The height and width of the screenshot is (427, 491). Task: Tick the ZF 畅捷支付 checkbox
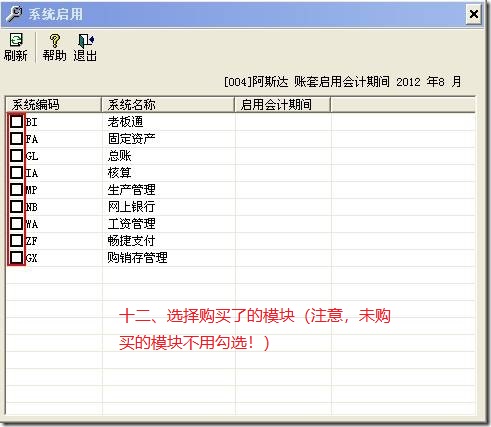pyautogui.click(x=16, y=240)
